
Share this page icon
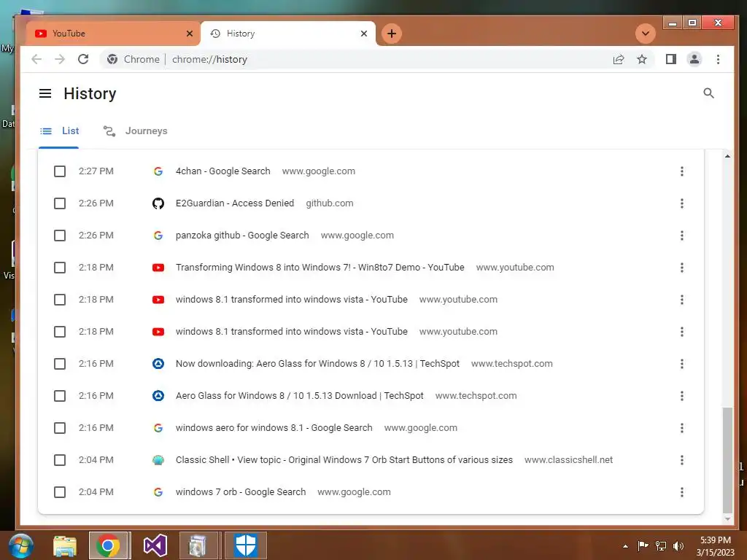619,59
